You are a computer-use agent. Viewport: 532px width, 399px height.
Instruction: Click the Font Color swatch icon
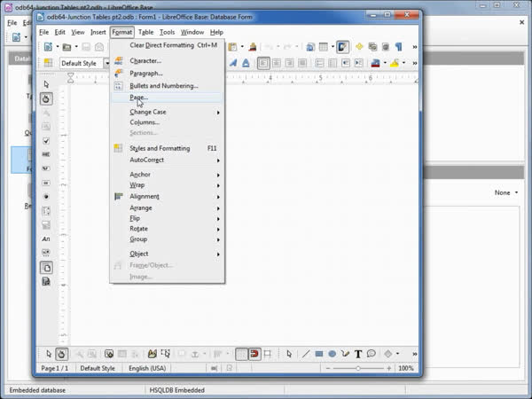[x=376, y=63]
